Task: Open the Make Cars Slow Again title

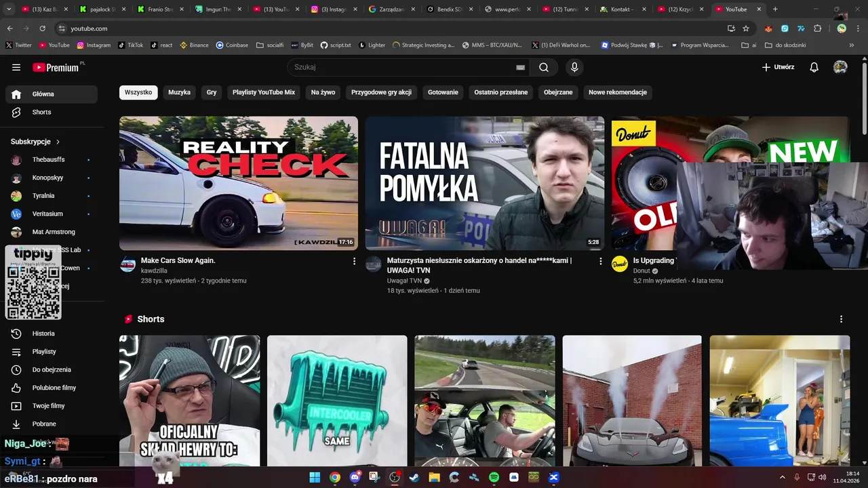Action: (178, 261)
